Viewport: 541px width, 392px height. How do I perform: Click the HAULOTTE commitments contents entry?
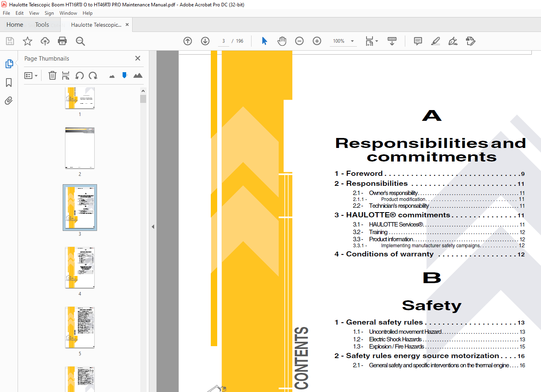(430, 215)
